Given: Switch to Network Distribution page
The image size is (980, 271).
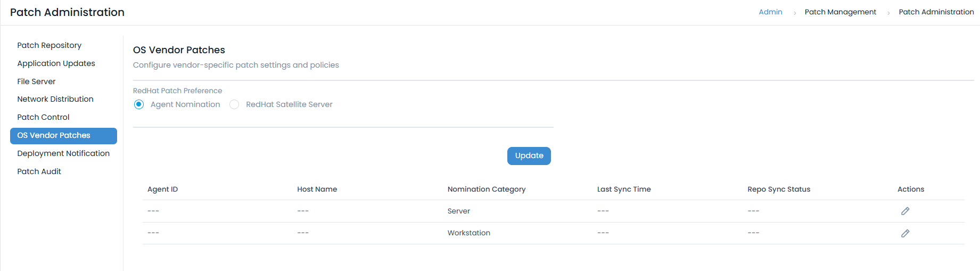Looking at the screenshot, I should coord(55,99).
